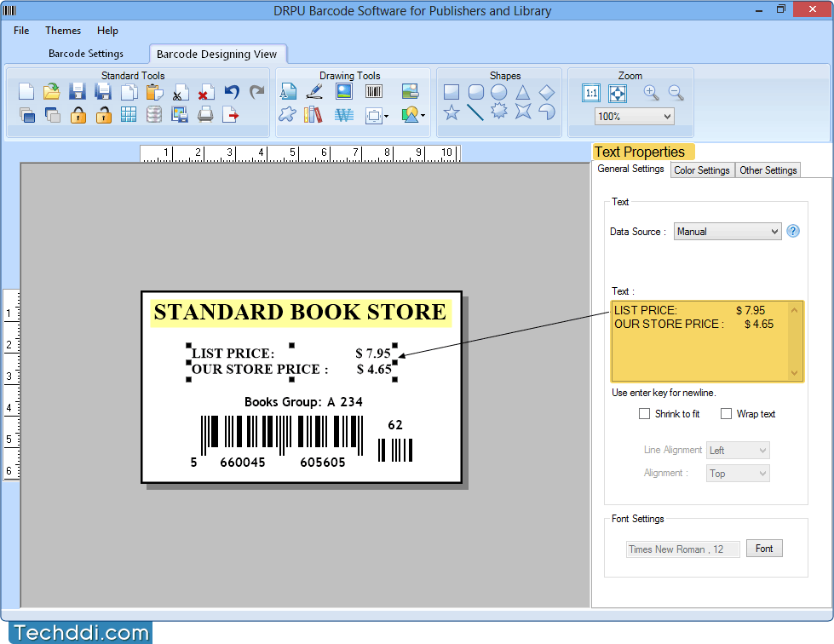The width and height of the screenshot is (834, 644).
Task: Click the save-as-image icon
Action: click(180, 114)
